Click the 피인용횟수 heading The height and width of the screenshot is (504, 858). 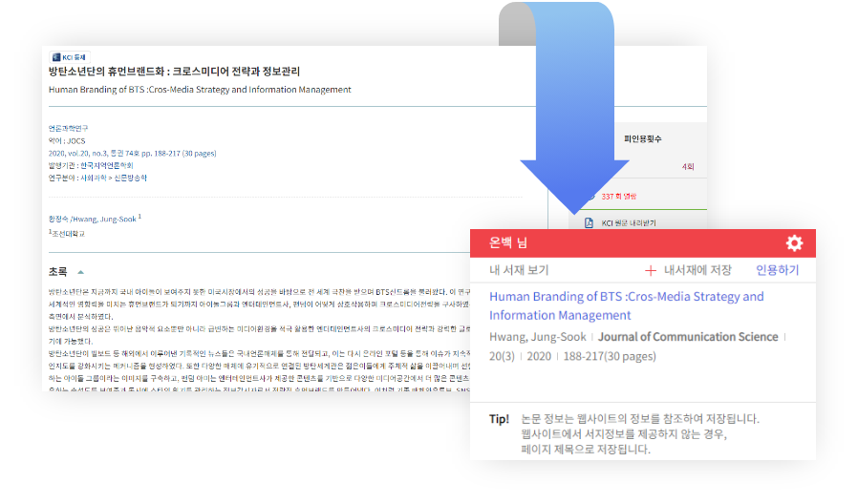coord(642,138)
